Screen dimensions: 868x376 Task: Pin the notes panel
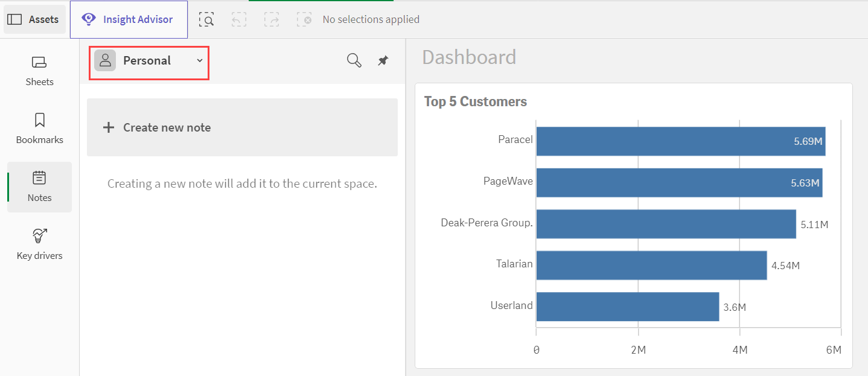(383, 60)
